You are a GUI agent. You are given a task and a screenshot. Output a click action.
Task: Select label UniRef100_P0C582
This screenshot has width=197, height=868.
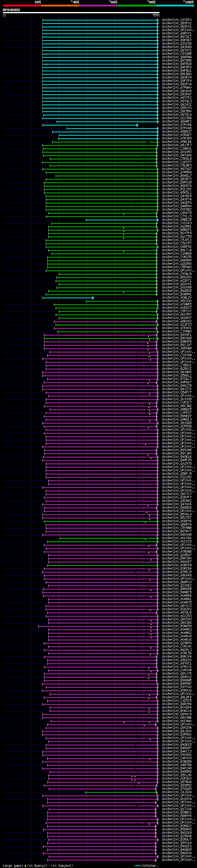coord(177,210)
